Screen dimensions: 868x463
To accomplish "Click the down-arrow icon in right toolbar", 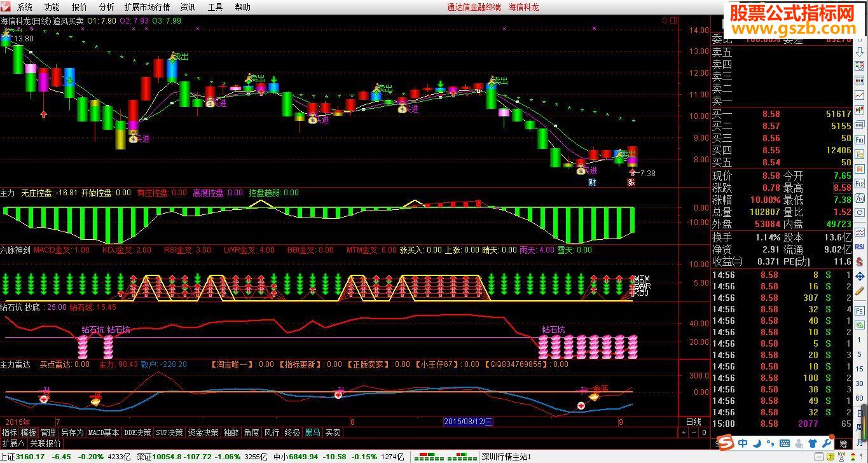I will [860, 52].
